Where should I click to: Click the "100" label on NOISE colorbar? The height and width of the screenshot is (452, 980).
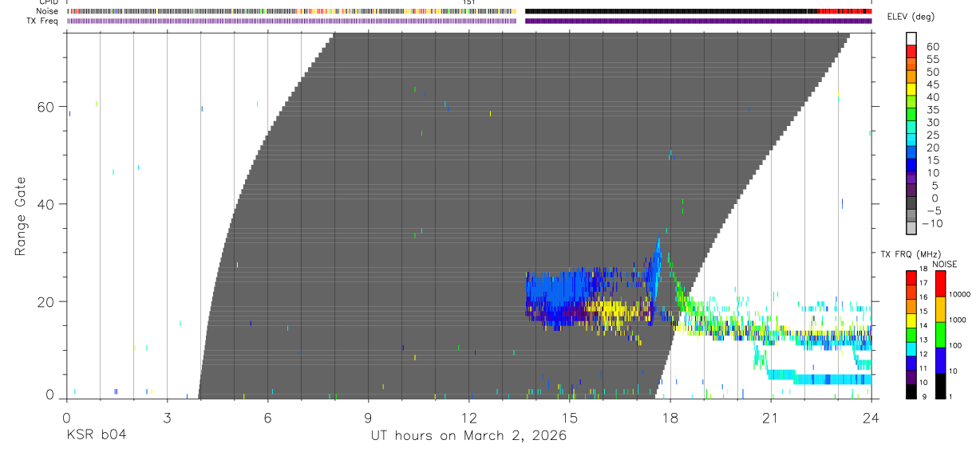[x=954, y=346]
